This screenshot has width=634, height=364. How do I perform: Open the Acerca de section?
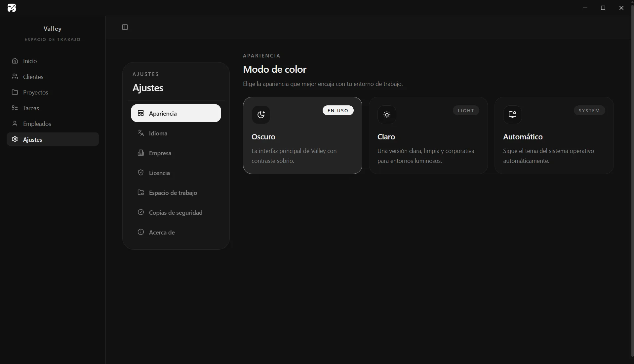162,232
